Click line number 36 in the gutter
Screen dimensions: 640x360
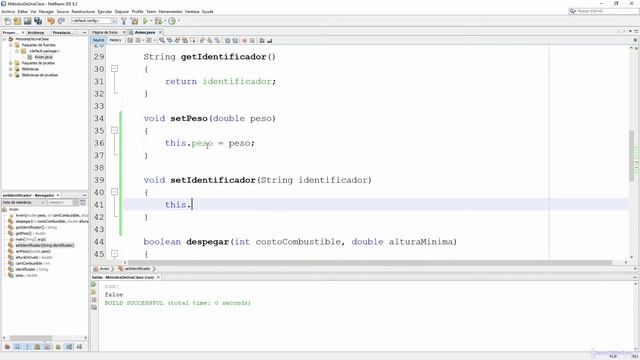tap(99, 143)
